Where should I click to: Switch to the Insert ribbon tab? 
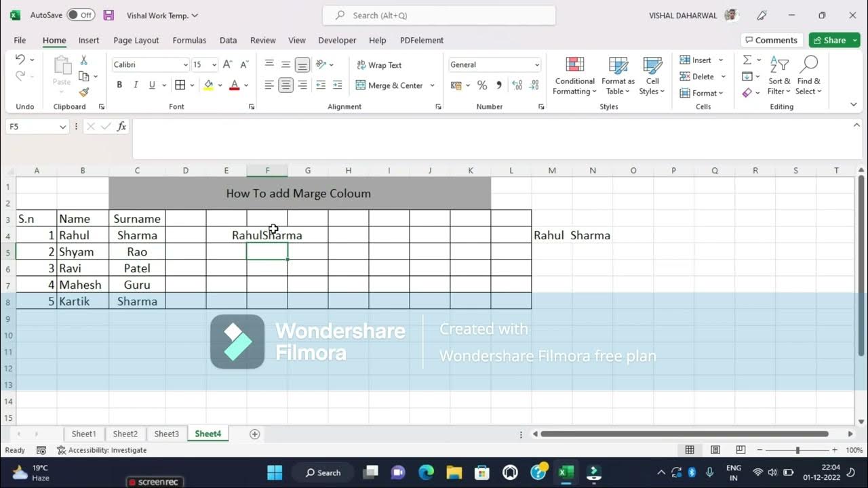pos(89,40)
